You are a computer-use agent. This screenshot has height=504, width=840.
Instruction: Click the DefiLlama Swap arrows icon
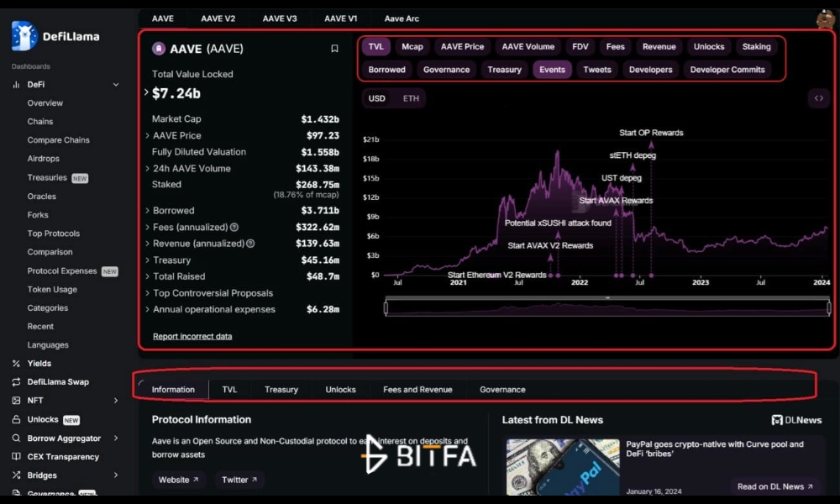[x=16, y=382]
